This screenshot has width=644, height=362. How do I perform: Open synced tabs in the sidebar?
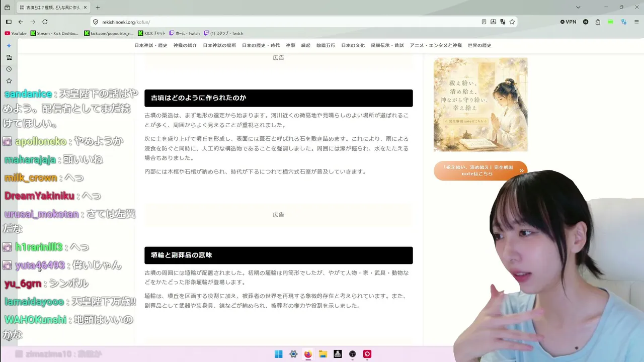pyautogui.click(x=9, y=57)
